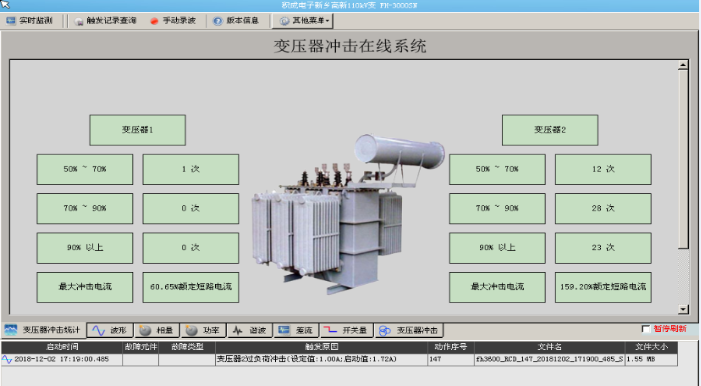This screenshot has width=701, height=386.
Task: Select the 28 次 count value
Action: (603, 208)
